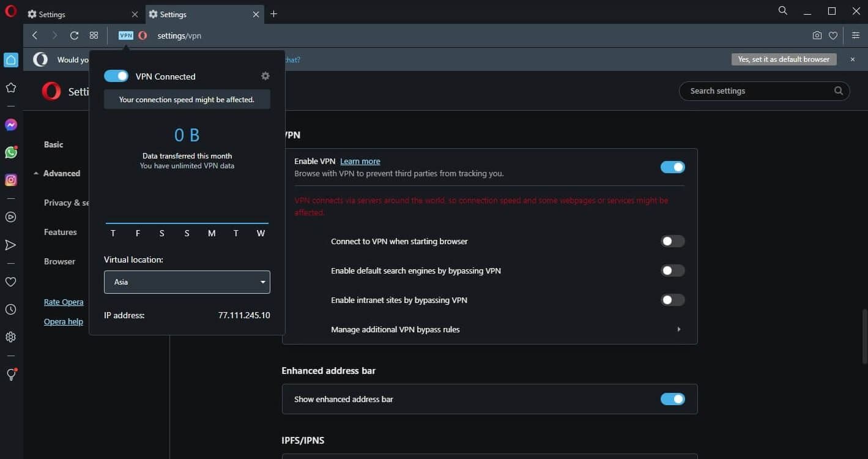Screen dimensions: 868x459
Task: Click the 0 B data transferred value
Action: coord(187,135)
